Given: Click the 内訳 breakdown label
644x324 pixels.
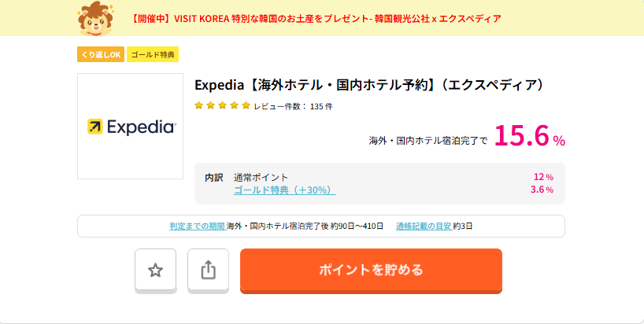Looking at the screenshot, I should coord(213,177).
